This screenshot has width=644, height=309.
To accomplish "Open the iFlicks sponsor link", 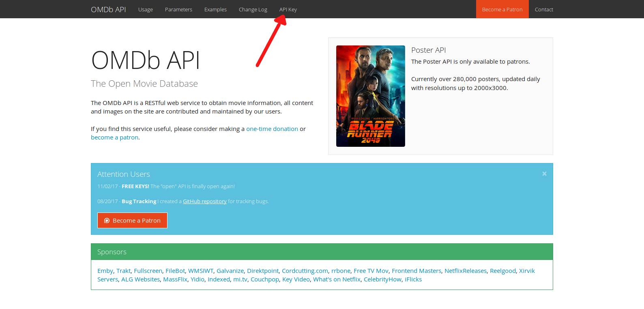I will [413, 279].
